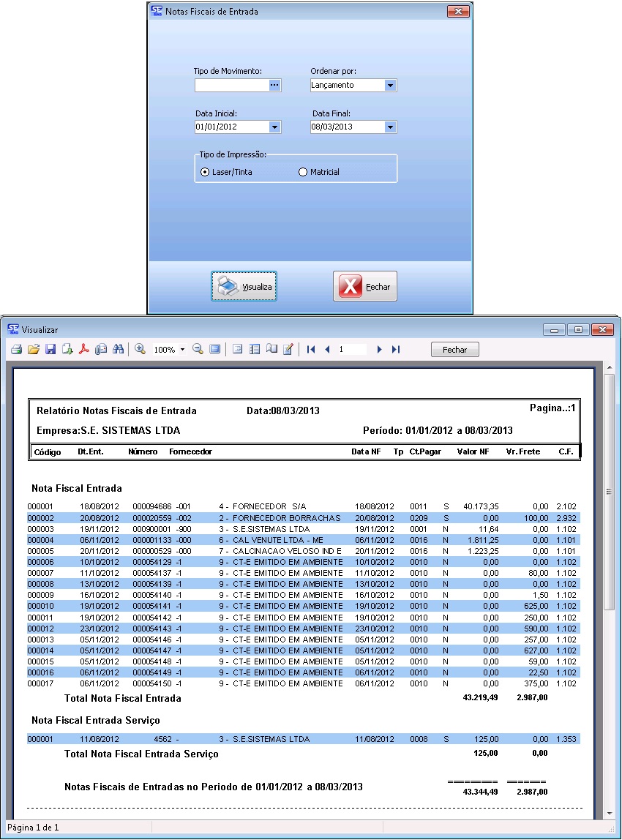Image resolution: width=622 pixels, height=840 pixels.
Task: Select the Laser/Tinta print type
Action: (x=205, y=172)
